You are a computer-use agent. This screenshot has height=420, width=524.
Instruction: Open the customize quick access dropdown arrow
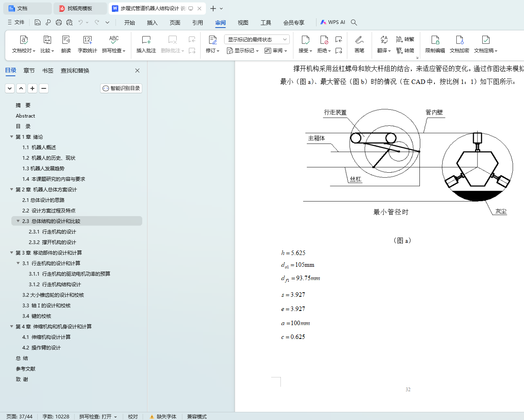(107, 22)
